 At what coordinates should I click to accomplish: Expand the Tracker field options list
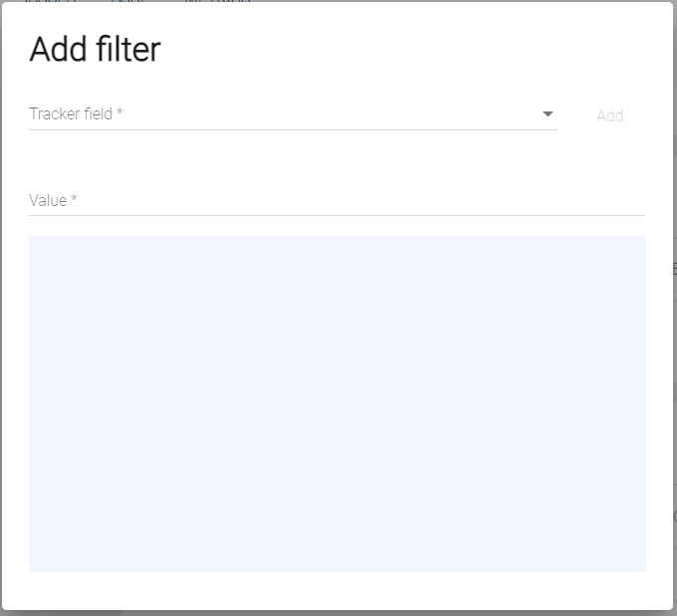(x=299, y=114)
